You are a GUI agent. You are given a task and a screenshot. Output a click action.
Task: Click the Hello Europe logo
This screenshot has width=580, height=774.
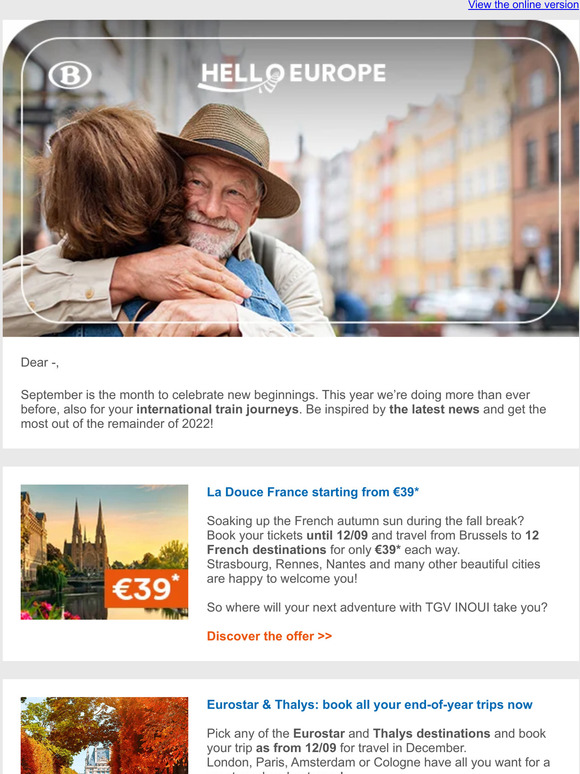pyautogui.click(x=292, y=77)
